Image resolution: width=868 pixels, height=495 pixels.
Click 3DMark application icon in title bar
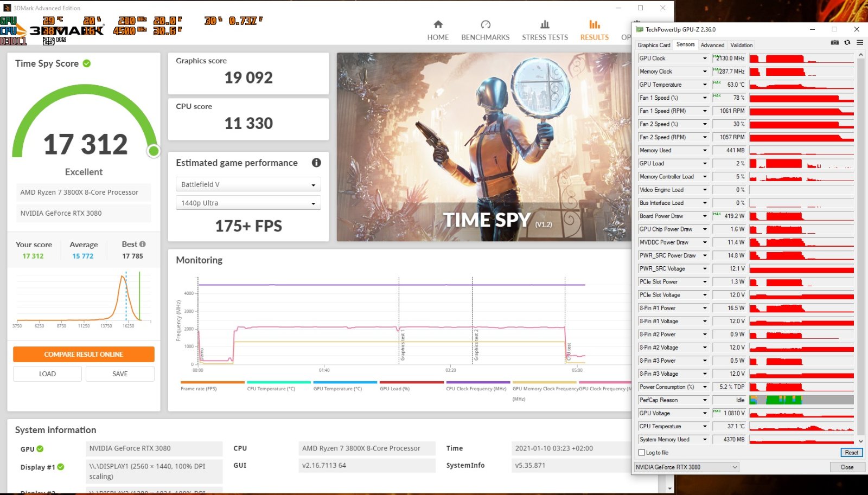(x=7, y=8)
